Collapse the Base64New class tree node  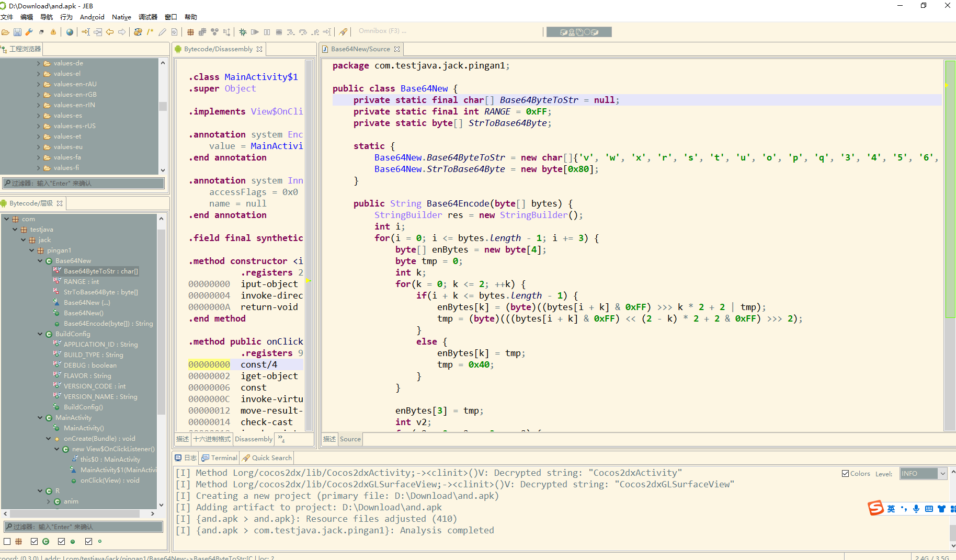point(40,261)
